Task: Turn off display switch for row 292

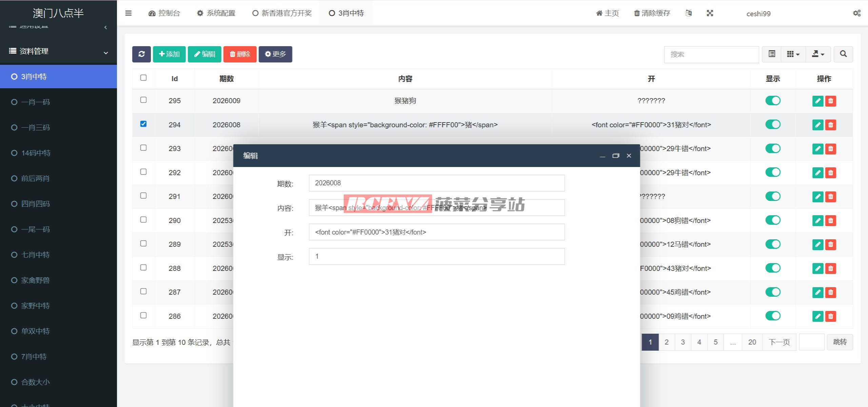Action: click(x=773, y=172)
